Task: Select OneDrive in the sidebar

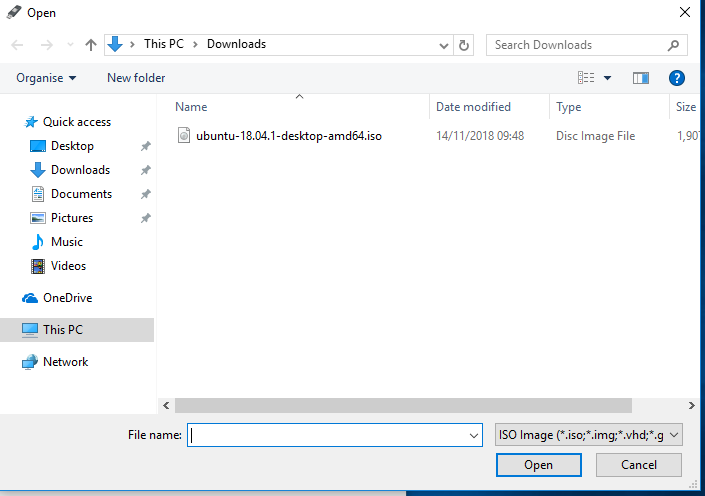Action: tap(67, 298)
